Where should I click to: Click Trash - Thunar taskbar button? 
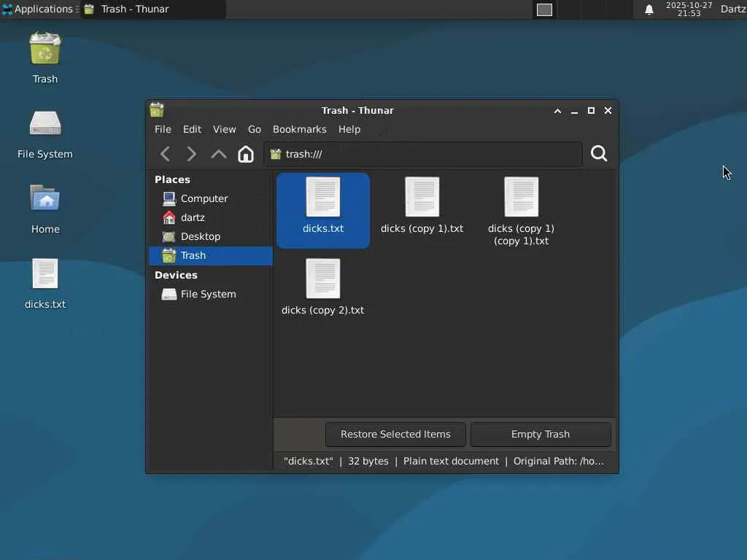click(152, 9)
